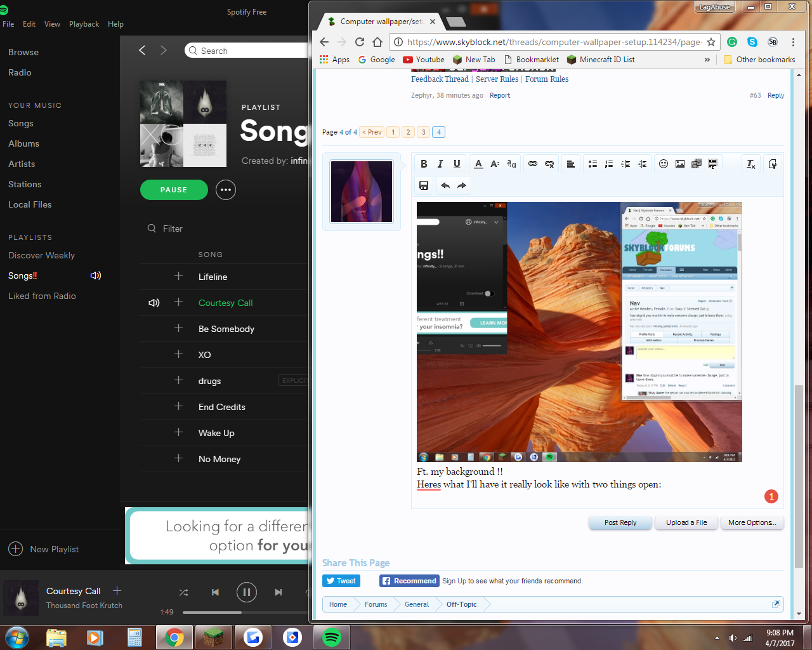Viewport: 812px width, 650px height.
Task: Open Discover Weekly playlist in Spotify sidebar
Action: click(41, 255)
